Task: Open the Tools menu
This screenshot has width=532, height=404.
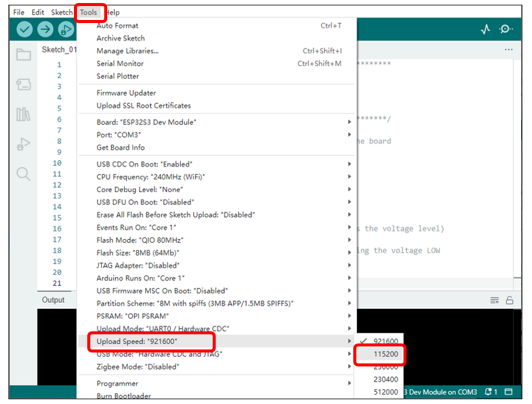Action: coord(88,13)
